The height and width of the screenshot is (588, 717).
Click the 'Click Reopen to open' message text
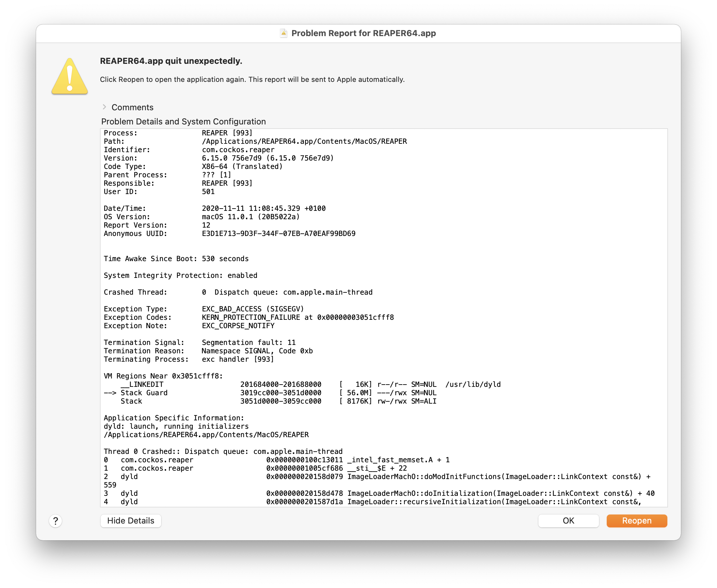tap(252, 79)
